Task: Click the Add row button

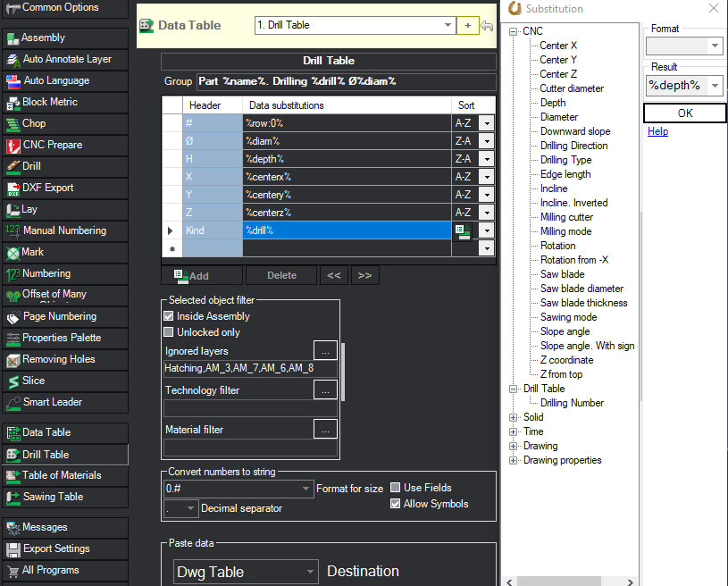Action: pos(202,276)
